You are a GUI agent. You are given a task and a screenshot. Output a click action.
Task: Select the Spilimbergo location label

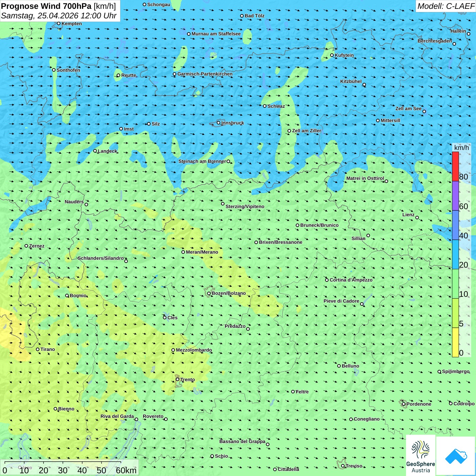(x=456, y=371)
